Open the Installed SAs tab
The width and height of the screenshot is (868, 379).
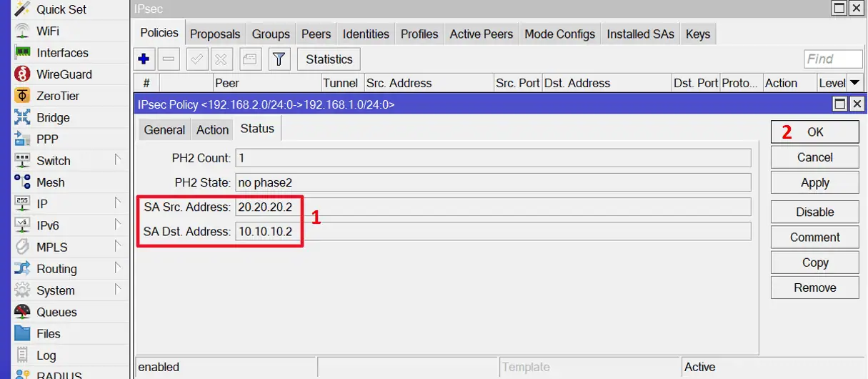tap(640, 34)
